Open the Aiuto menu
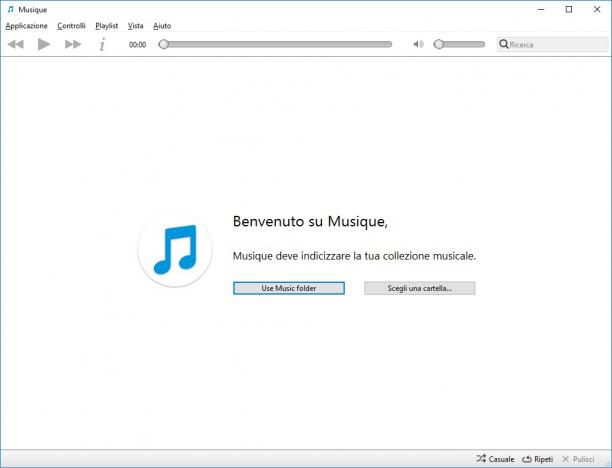The image size is (612, 468). (x=162, y=26)
